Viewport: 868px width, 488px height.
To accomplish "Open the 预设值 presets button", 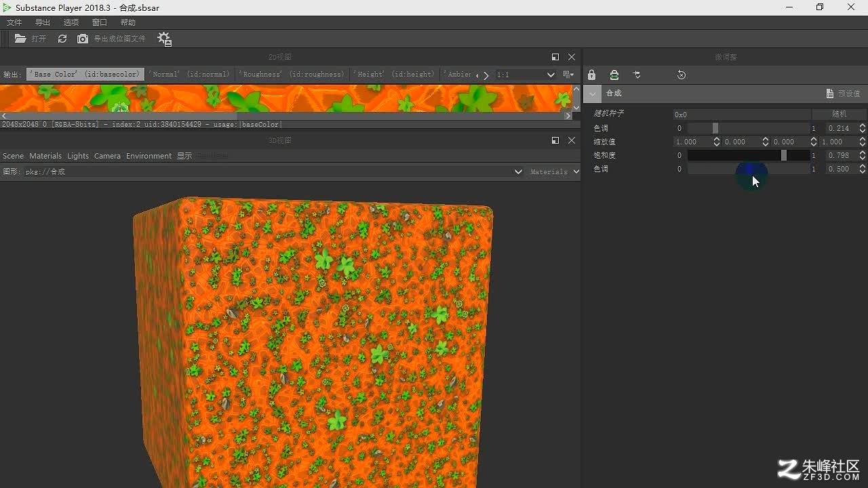I will click(843, 94).
